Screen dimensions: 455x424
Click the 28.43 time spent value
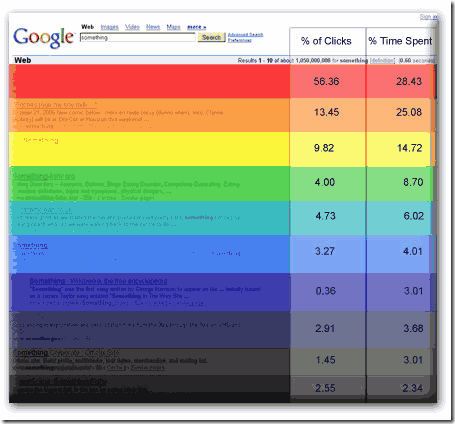(409, 81)
